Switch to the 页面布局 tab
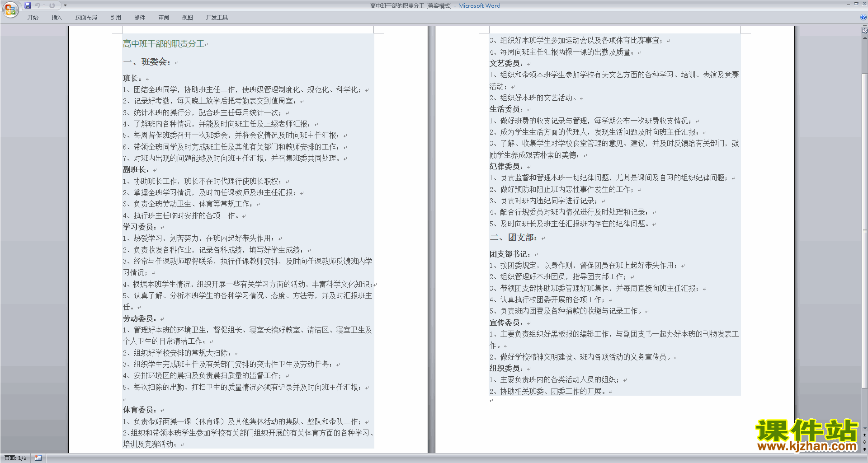This screenshot has height=463, width=868. pos(86,18)
